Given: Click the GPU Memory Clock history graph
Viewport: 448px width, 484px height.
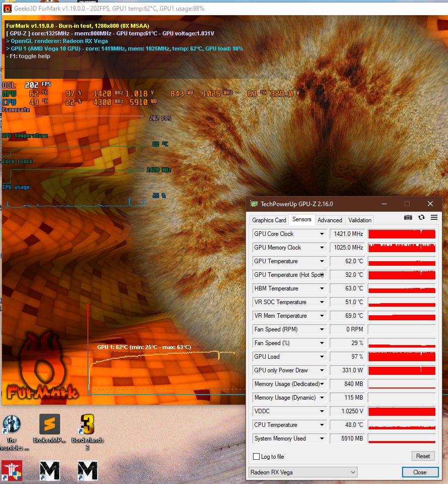Looking at the screenshot, I should pos(402,248).
